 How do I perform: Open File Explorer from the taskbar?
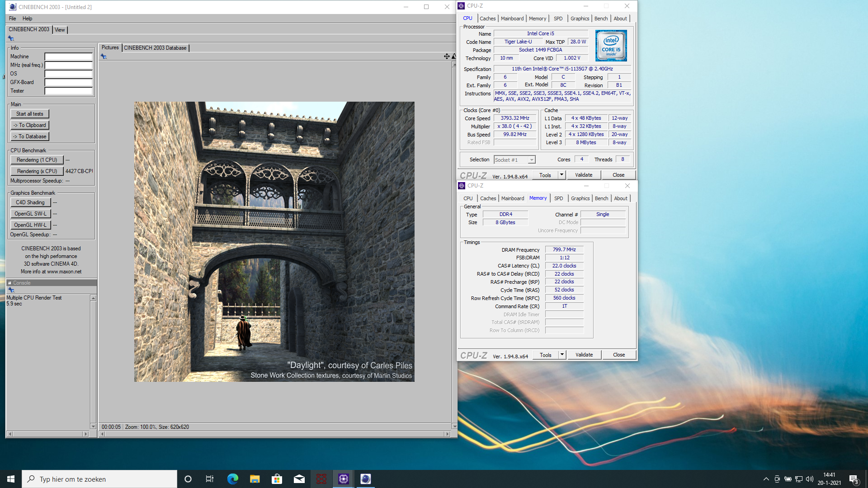click(255, 479)
